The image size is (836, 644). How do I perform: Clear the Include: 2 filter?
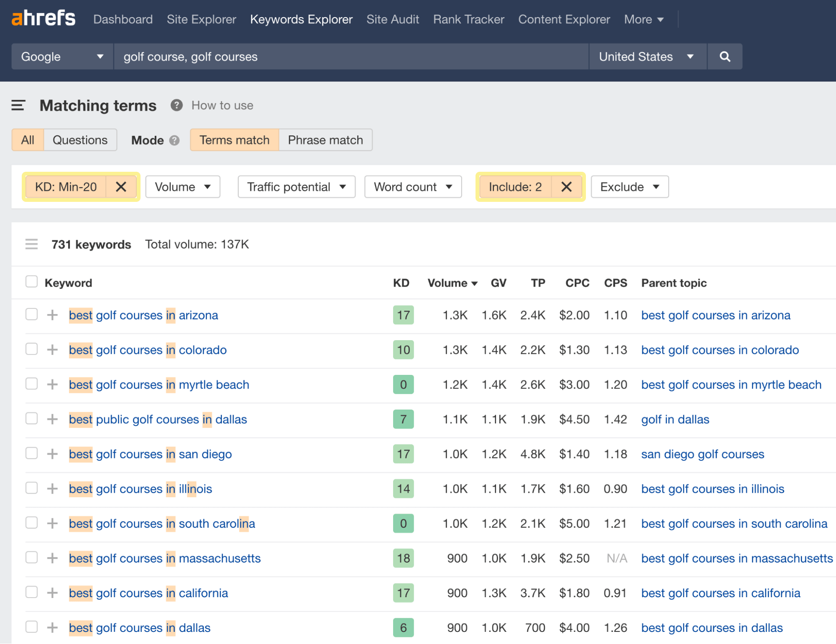click(x=567, y=187)
